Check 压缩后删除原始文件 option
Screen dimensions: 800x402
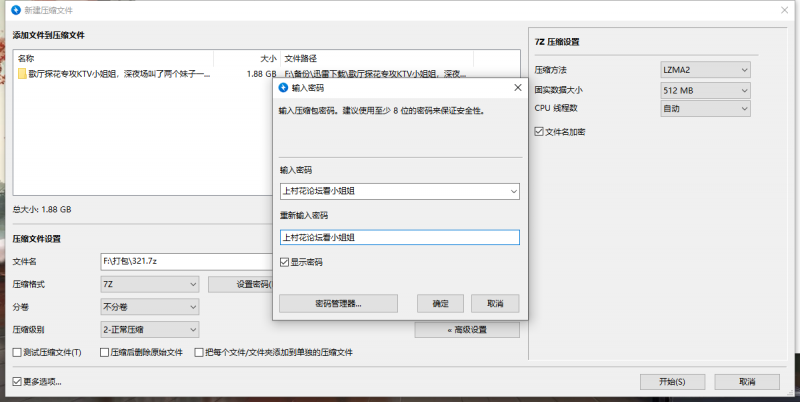tap(104, 353)
